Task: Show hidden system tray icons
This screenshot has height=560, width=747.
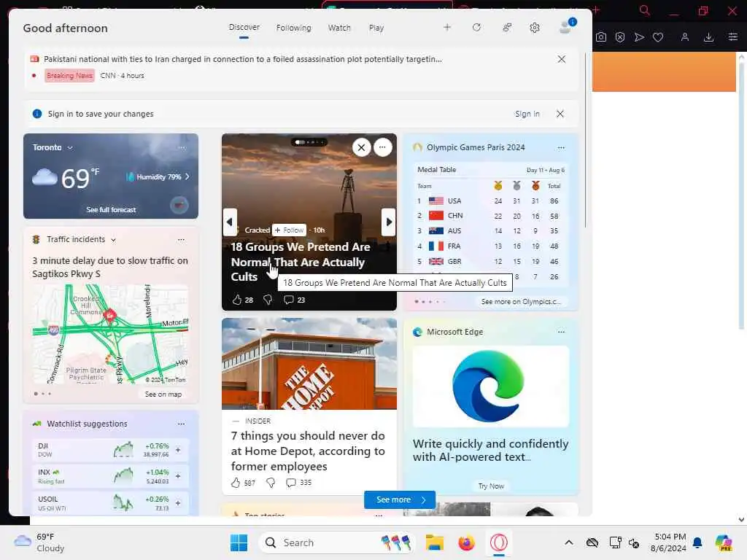Action: click(569, 542)
